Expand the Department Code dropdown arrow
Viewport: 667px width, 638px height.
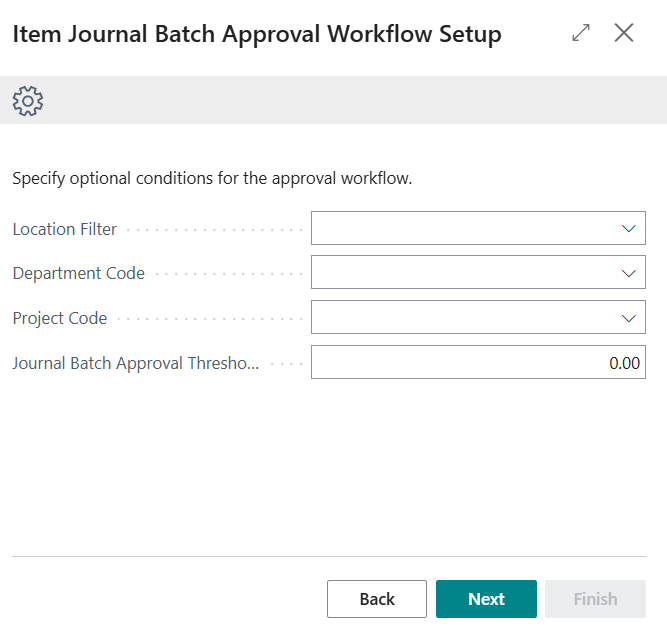tap(628, 273)
